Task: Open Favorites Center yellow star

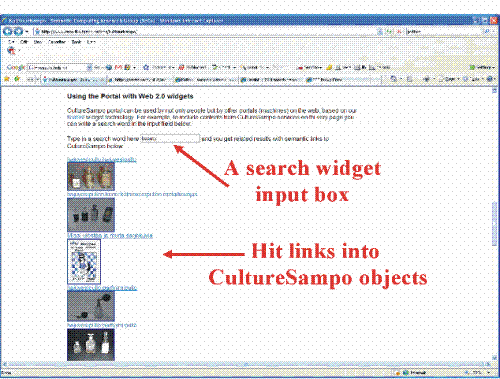Action: [x=6, y=79]
